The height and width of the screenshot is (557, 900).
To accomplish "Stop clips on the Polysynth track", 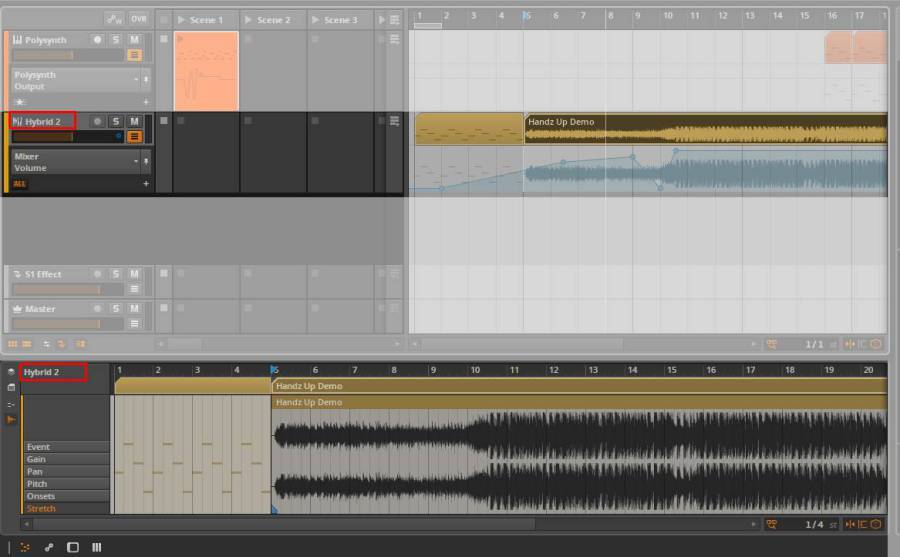I will click(164, 39).
